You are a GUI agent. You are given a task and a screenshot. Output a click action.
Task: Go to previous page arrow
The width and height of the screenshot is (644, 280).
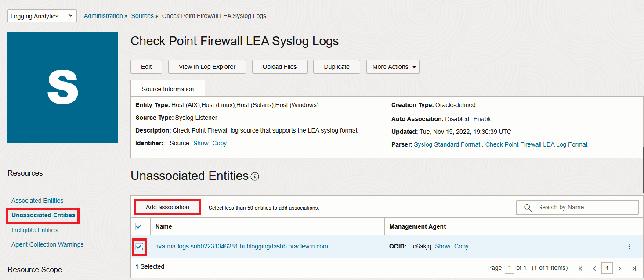pyautogui.click(x=594, y=268)
